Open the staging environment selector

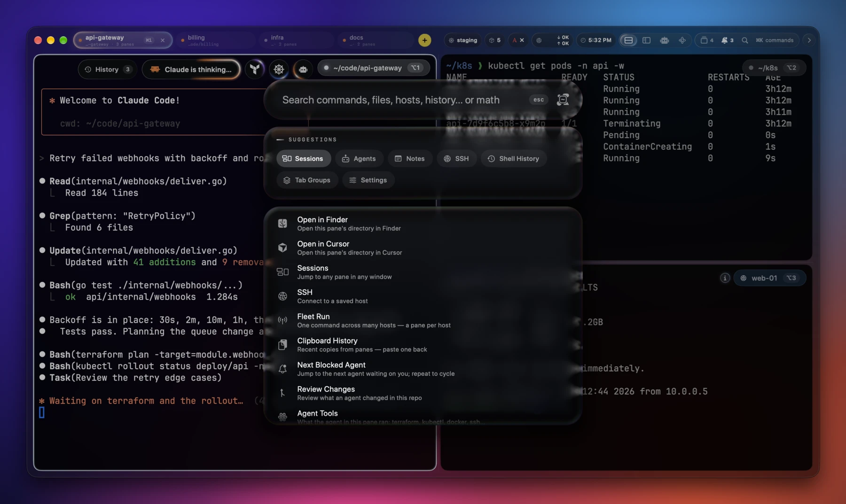click(463, 40)
